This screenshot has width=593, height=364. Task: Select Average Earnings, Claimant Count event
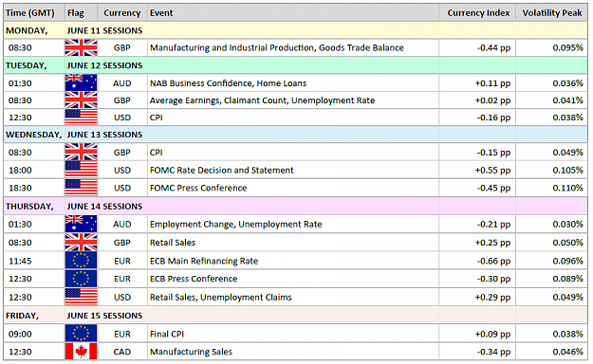tap(262, 100)
